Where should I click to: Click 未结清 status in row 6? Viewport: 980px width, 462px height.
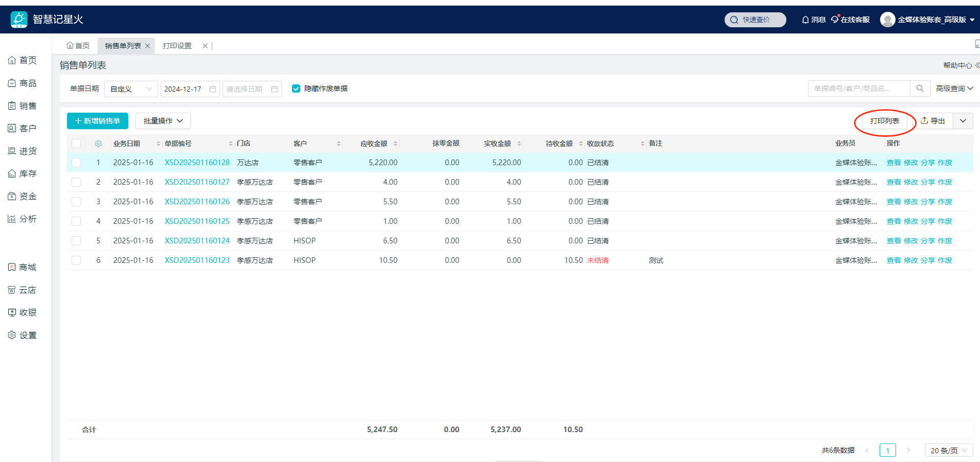click(598, 260)
